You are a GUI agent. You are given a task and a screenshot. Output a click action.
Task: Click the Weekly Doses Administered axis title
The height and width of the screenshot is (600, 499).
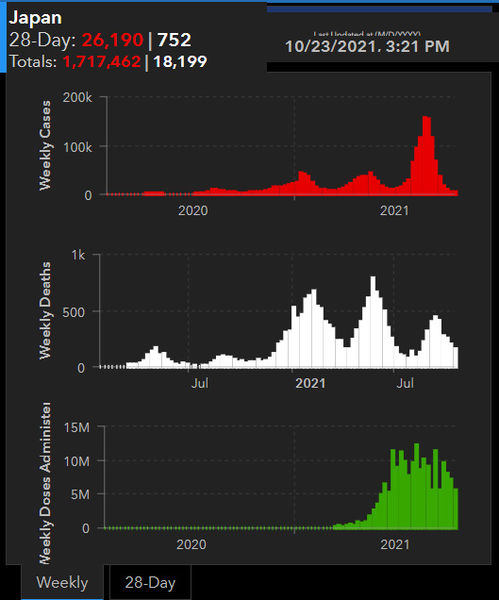(x=45, y=483)
